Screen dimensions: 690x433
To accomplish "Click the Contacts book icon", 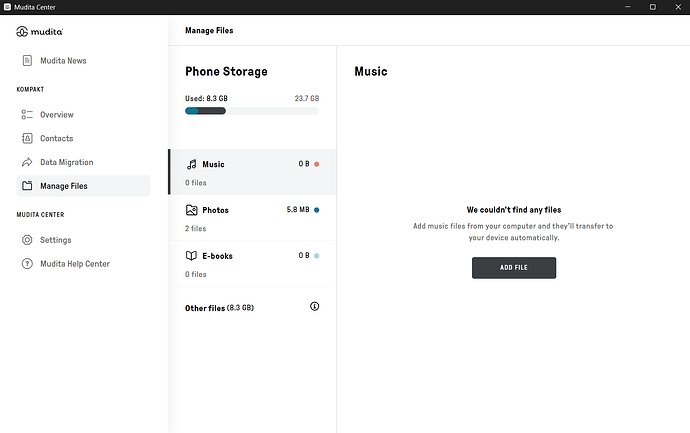I will coord(27,139).
